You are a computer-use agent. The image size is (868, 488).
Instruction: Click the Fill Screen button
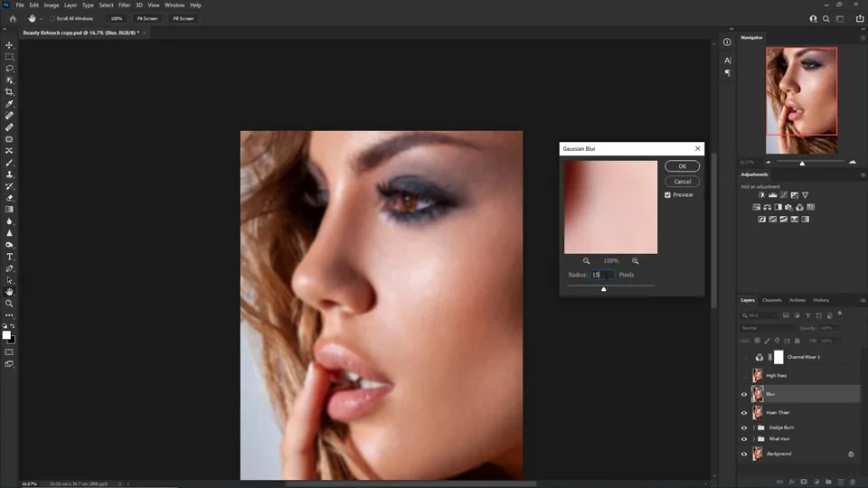tap(184, 18)
